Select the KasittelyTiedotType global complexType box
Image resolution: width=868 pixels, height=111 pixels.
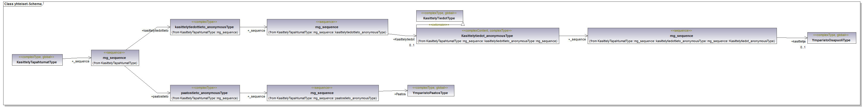tap(439, 16)
